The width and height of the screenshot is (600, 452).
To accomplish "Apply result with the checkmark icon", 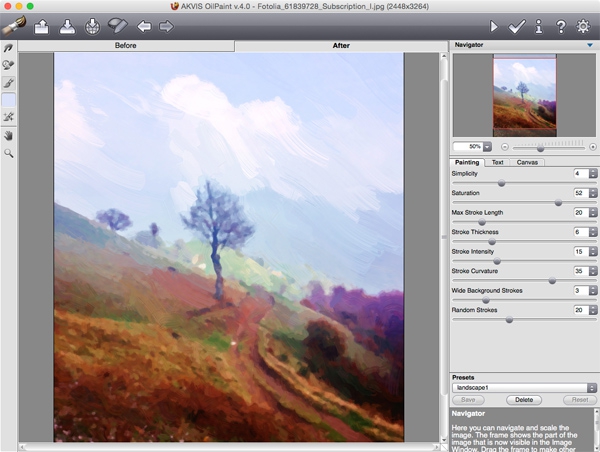I will (x=517, y=26).
